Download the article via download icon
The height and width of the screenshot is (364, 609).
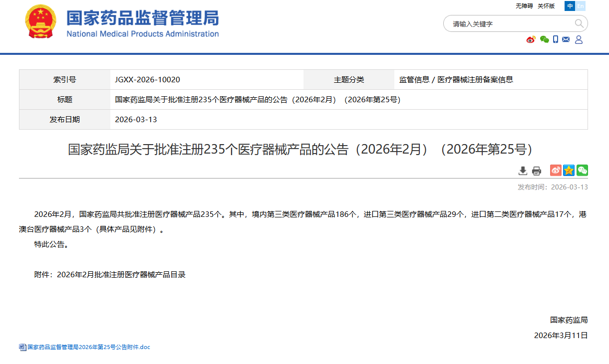tap(523, 171)
